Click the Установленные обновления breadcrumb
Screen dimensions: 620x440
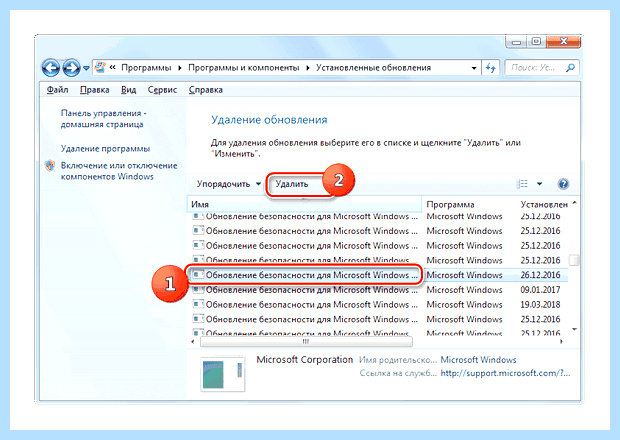click(x=373, y=68)
